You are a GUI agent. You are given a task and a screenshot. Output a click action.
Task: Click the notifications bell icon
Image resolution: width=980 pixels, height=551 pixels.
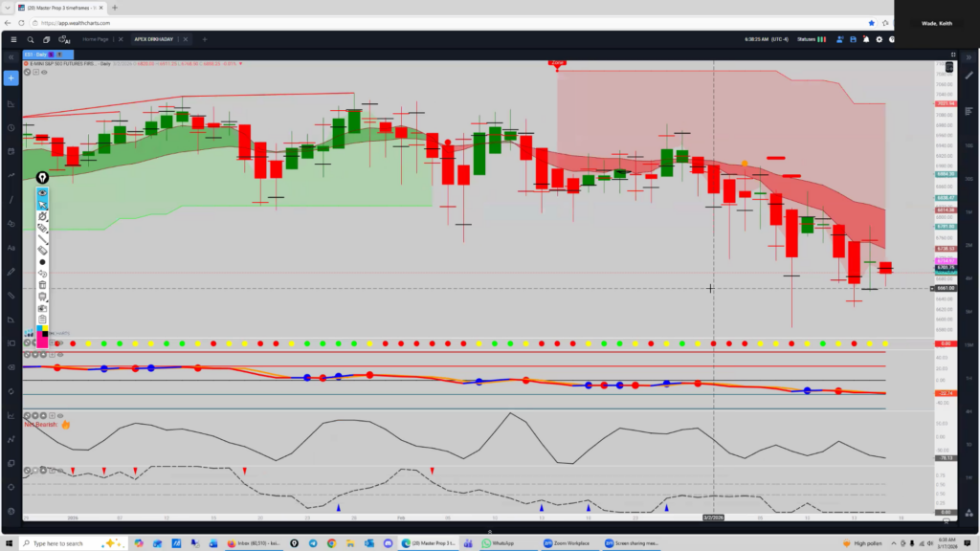pos(866,39)
